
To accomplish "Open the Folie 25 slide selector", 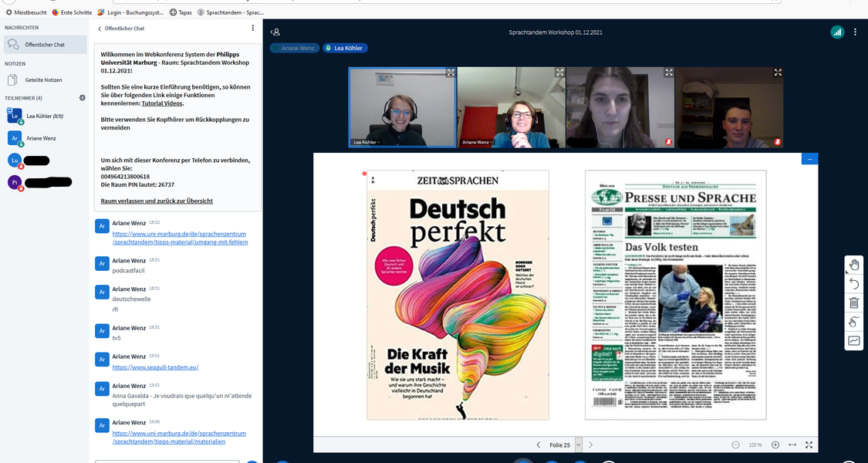I will click(x=565, y=444).
